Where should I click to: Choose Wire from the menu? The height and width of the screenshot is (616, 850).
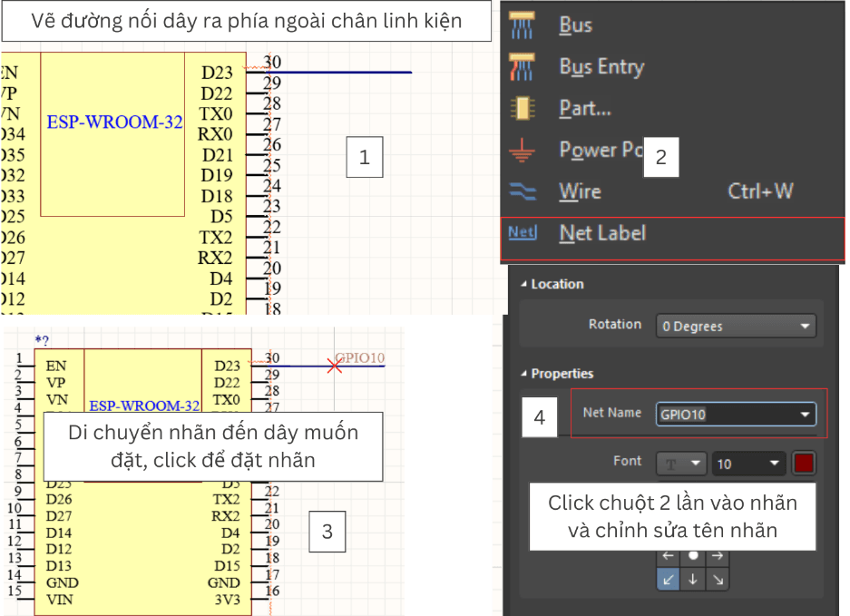580,191
